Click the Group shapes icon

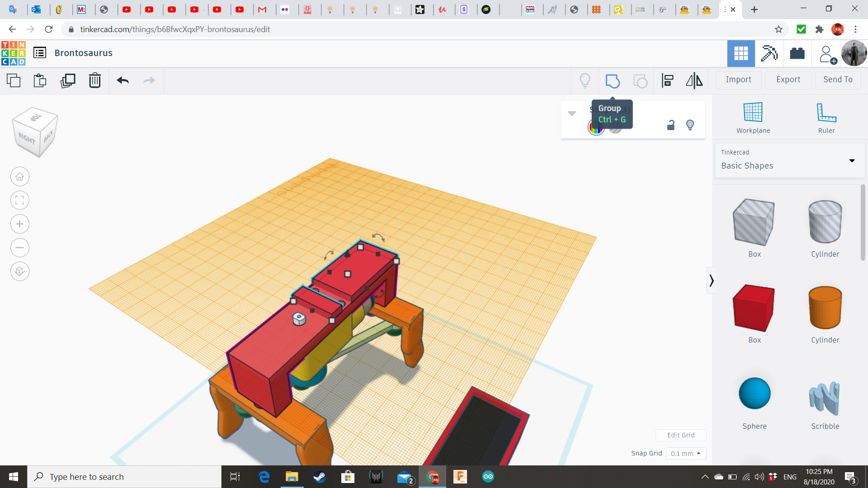tap(613, 81)
